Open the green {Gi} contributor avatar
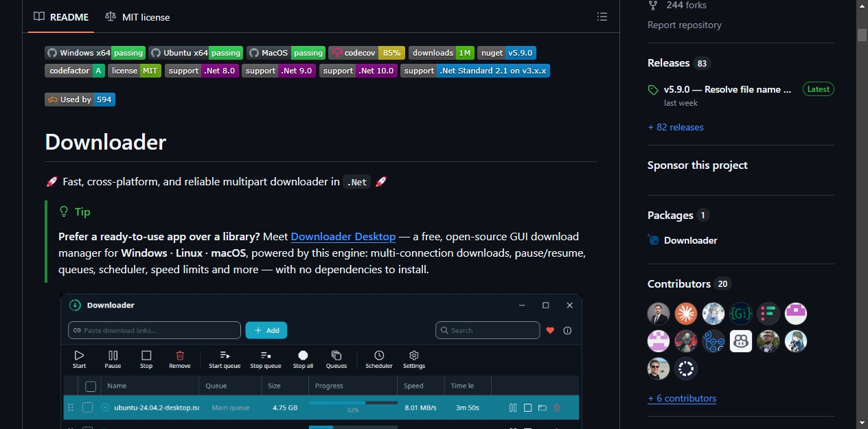Image resolution: width=868 pixels, height=429 pixels. 741,314
